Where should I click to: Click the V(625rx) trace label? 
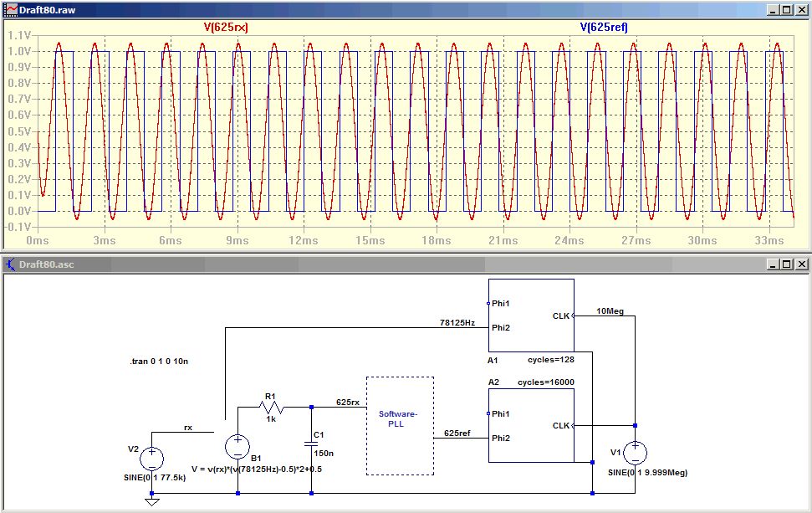click(226, 27)
